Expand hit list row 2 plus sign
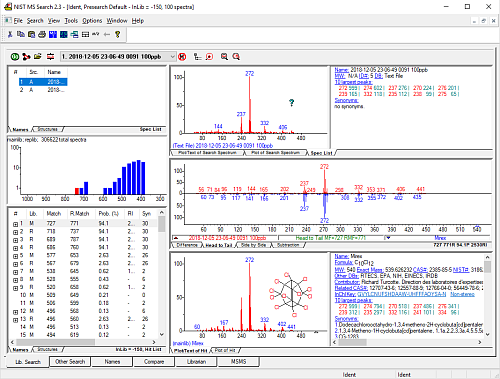Screen dimensions: 500x379 click(x=15, y=232)
